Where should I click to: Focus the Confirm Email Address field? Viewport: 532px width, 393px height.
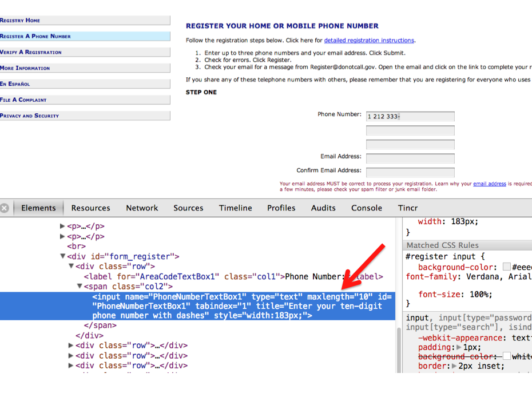[x=410, y=172]
